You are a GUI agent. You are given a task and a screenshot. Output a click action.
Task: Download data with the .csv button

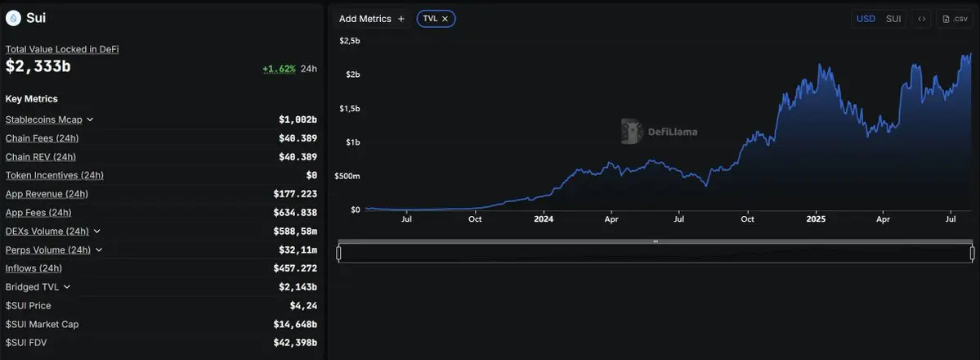[955, 19]
